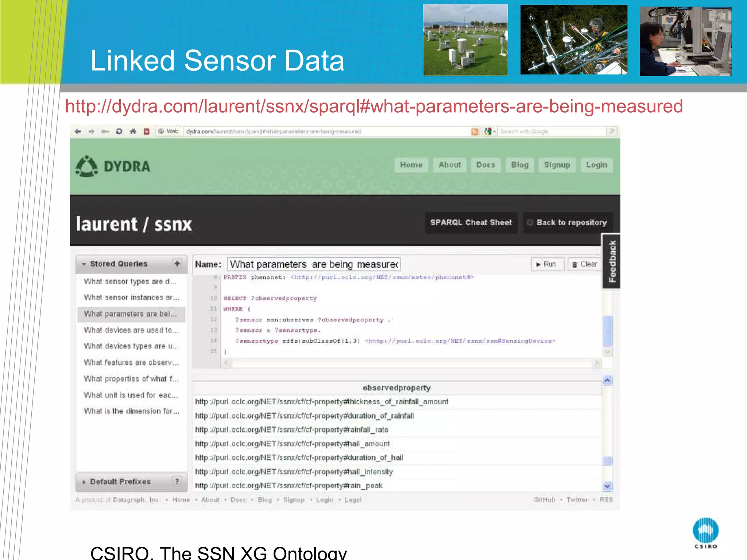Click the Search with Google field

(552, 132)
